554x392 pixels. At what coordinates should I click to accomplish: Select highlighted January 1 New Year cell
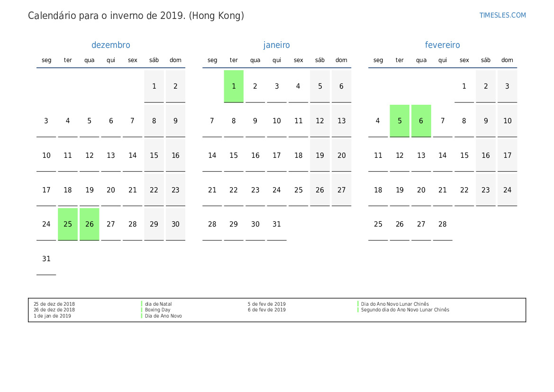point(234,86)
